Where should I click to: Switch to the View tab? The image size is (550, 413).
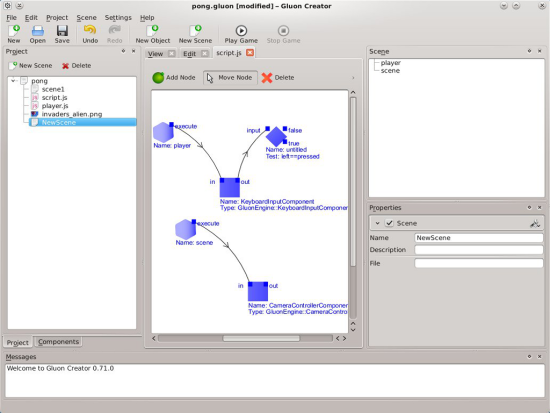[x=155, y=54]
